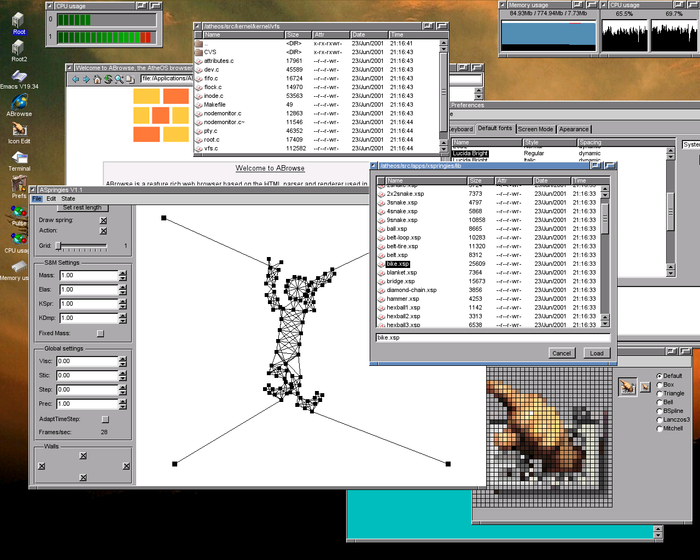Open the Terminal desktop icon
Screen dimensions: 700x560
click(18, 156)
